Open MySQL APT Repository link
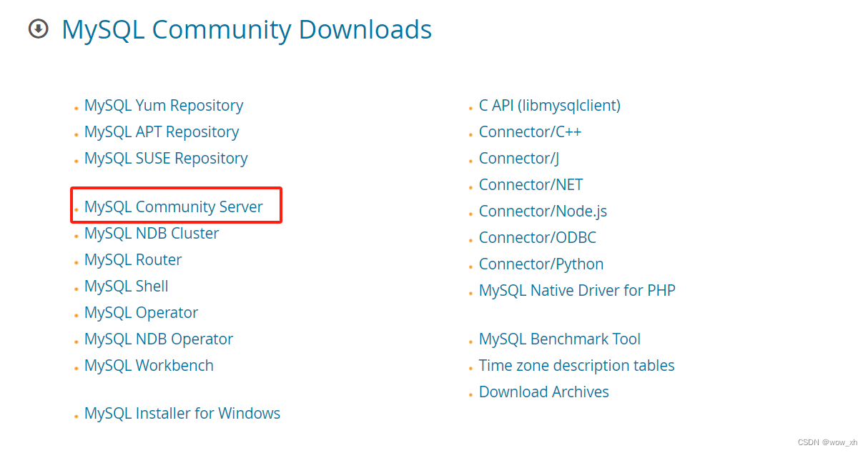The image size is (868, 453). [x=162, y=132]
